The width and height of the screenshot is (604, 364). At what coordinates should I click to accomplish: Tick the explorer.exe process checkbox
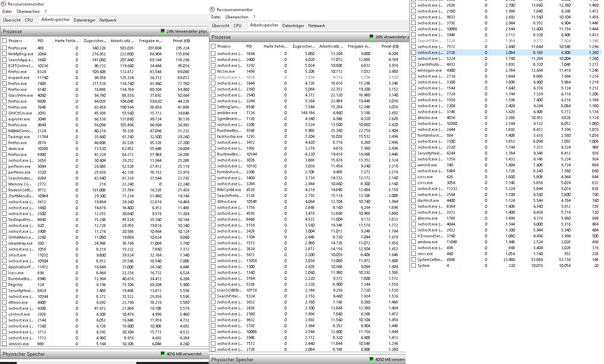click(5, 119)
